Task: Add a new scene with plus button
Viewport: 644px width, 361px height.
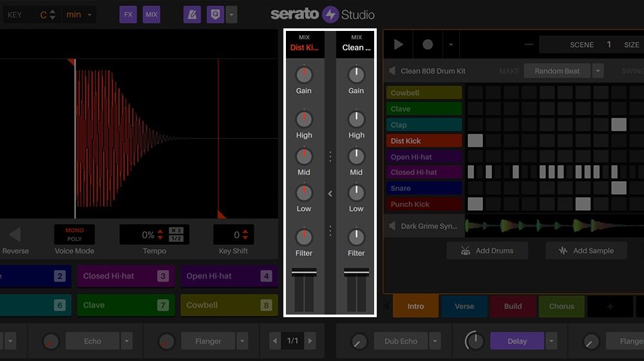Action: click(x=611, y=306)
